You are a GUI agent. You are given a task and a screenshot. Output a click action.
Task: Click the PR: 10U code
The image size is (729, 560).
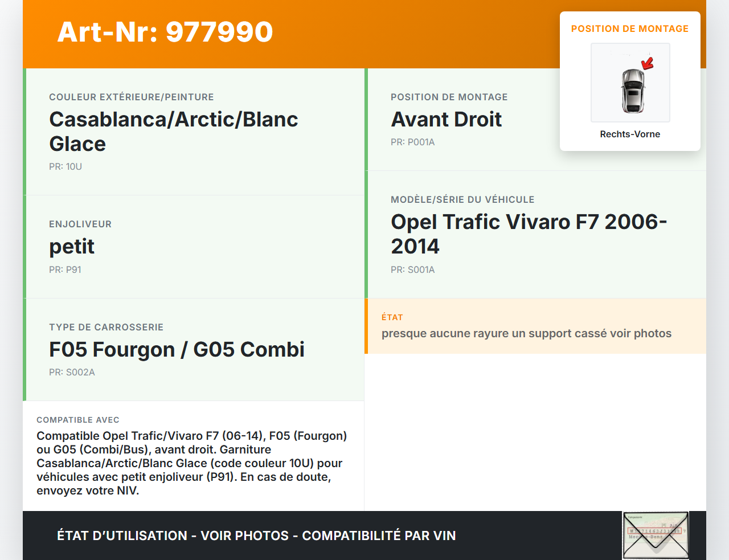pyautogui.click(x=65, y=166)
